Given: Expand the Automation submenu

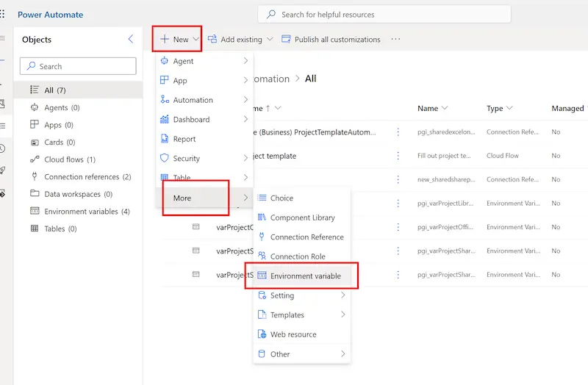Looking at the screenshot, I should point(204,100).
